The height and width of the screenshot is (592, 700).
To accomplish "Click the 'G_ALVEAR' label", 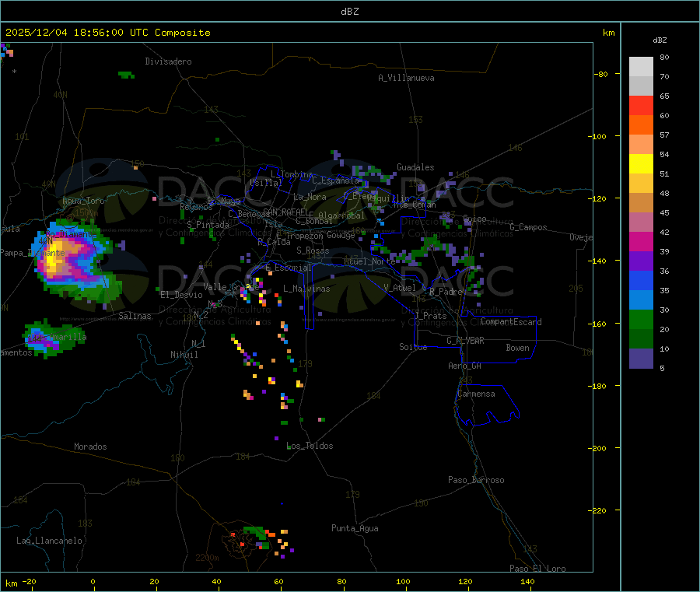I will pyautogui.click(x=465, y=341).
